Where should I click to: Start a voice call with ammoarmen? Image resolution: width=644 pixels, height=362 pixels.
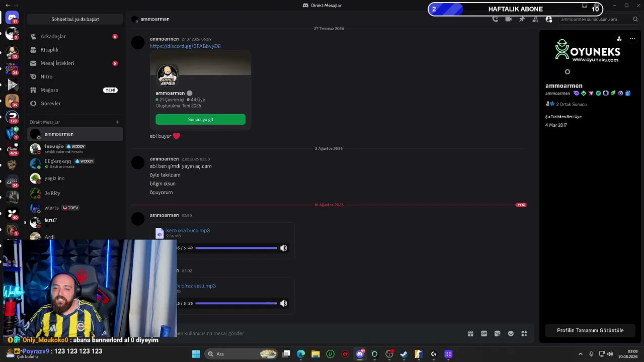[495, 19]
